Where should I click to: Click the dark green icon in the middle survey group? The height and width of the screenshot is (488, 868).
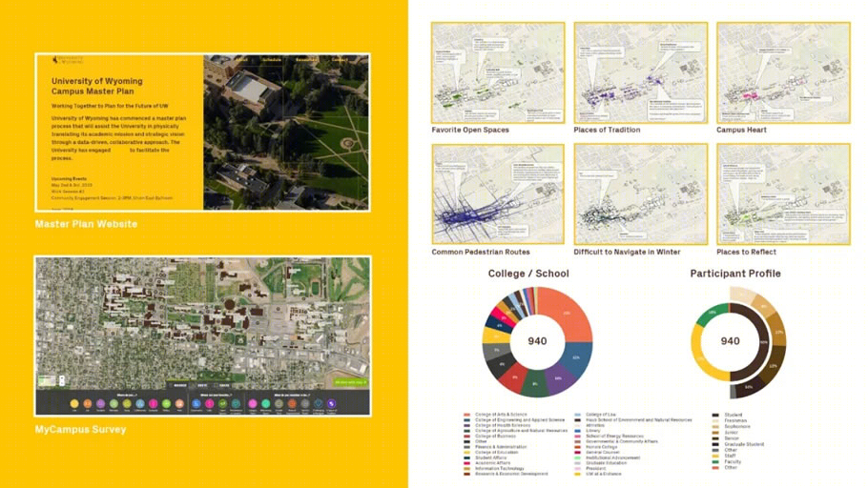coord(222,403)
